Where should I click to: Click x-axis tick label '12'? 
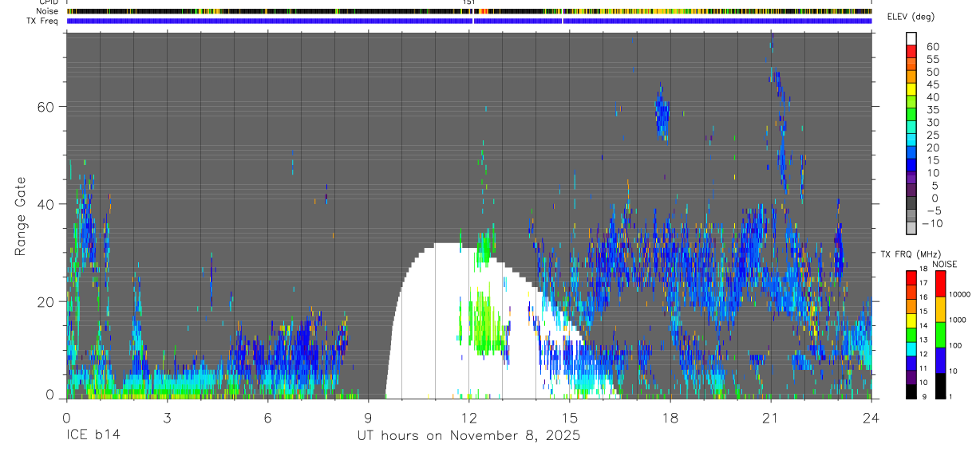(x=469, y=419)
